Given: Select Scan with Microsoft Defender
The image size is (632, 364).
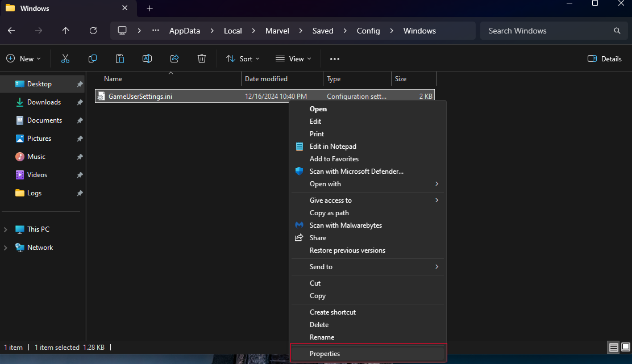Looking at the screenshot, I should (368, 171).
